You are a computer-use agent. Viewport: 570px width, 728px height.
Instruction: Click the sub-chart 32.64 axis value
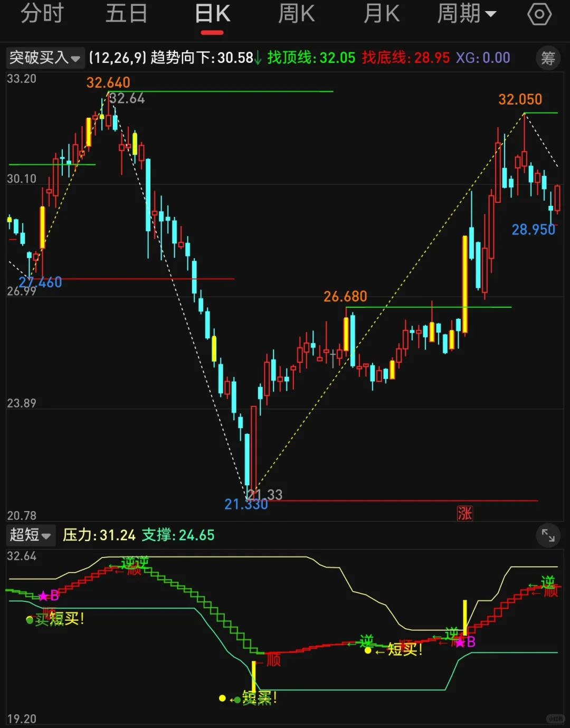point(22,556)
